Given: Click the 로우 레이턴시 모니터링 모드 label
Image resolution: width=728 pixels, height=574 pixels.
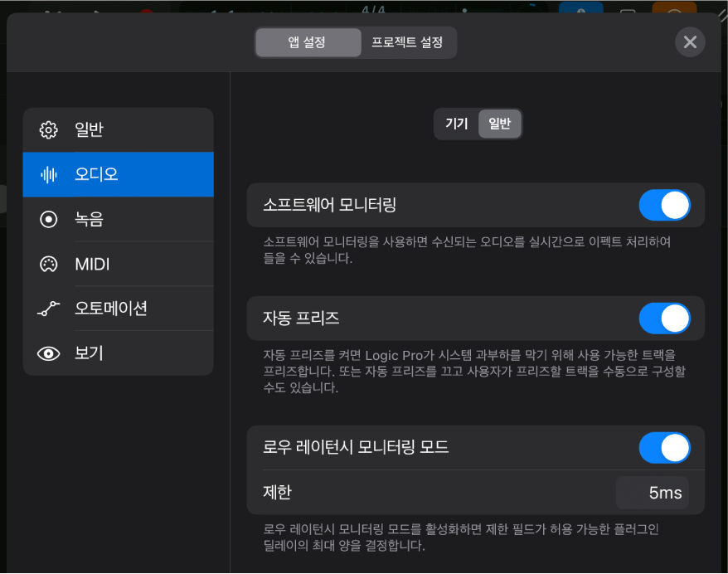Looking at the screenshot, I should click(356, 447).
